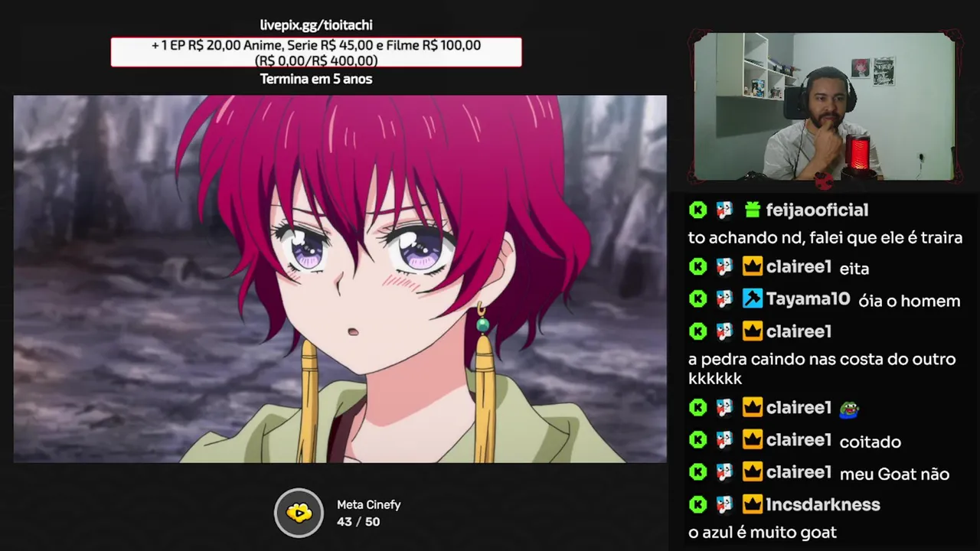Open the livepix.gg/tioitachi donation link

pos(316,25)
